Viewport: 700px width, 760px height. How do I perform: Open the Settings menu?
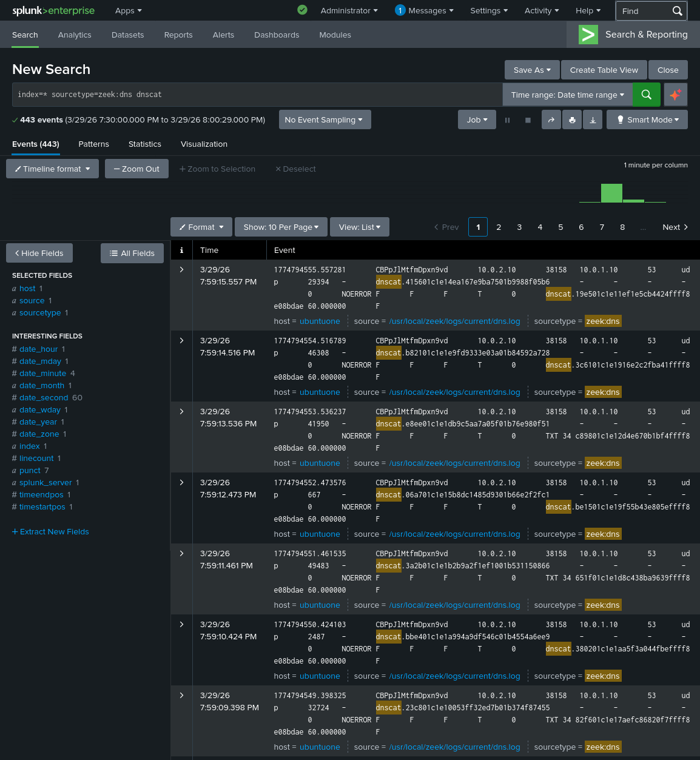489,10
